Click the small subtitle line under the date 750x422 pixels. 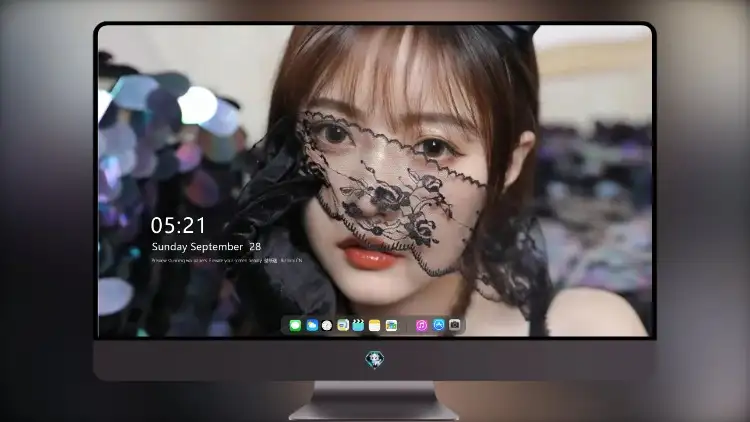click(x=227, y=261)
